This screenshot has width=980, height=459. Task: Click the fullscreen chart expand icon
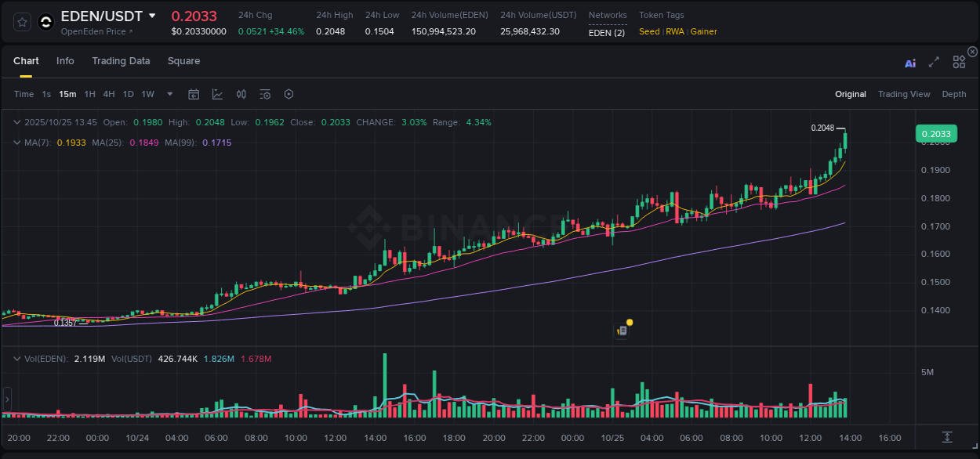pyautogui.click(x=934, y=63)
